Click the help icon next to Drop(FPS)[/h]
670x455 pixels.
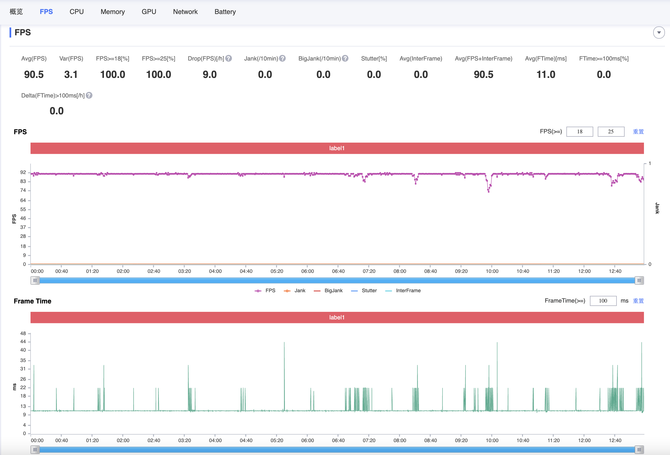click(228, 59)
